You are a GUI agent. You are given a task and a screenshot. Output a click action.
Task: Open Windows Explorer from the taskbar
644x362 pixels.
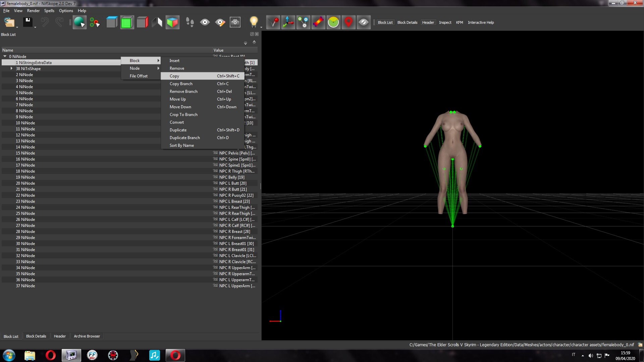(30, 355)
